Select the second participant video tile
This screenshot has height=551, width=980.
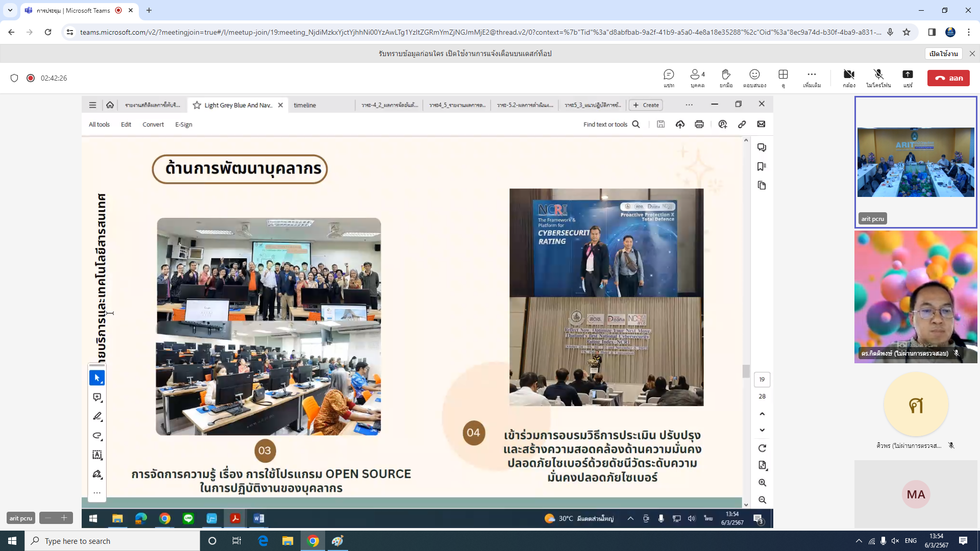click(916, 297)
